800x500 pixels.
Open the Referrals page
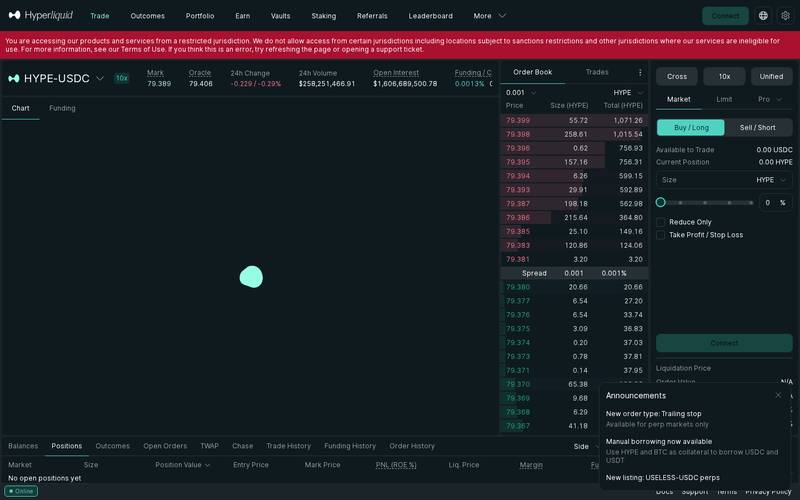click(x=372, y=16)
